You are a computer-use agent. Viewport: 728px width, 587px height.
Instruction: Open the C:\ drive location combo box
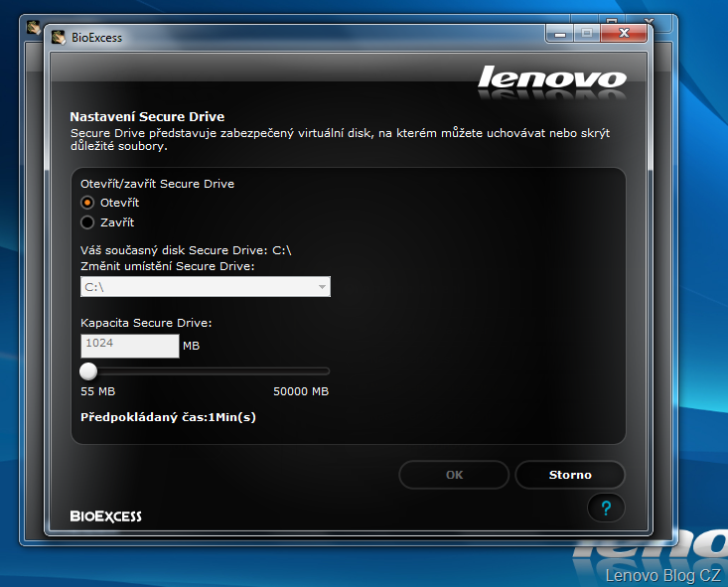click(197, 287)
